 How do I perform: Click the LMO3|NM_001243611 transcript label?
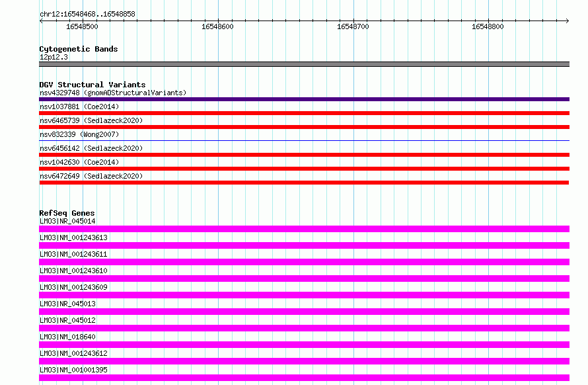coord(73,254)
